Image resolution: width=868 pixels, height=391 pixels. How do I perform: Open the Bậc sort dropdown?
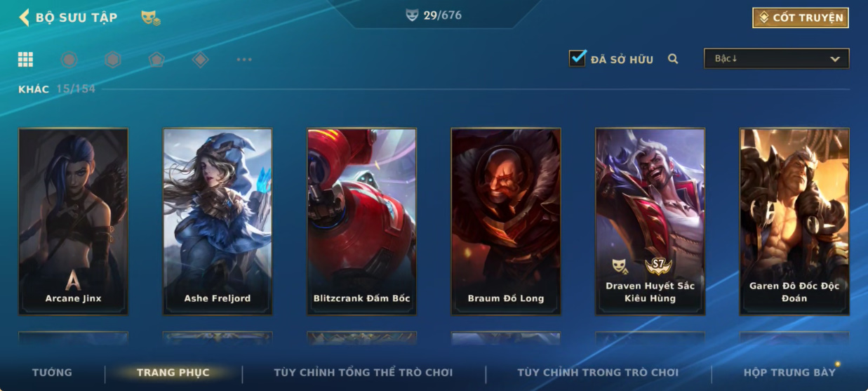coord(777,59)
